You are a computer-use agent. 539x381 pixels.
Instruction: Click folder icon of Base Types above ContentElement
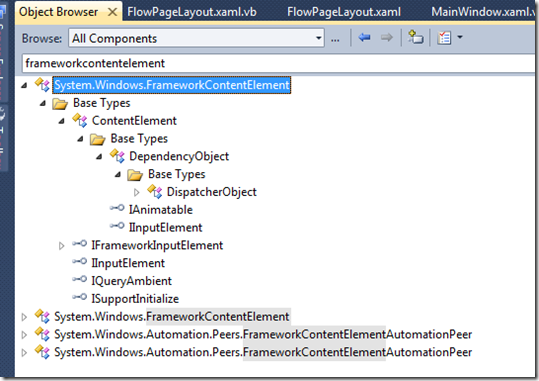point(60,104)
